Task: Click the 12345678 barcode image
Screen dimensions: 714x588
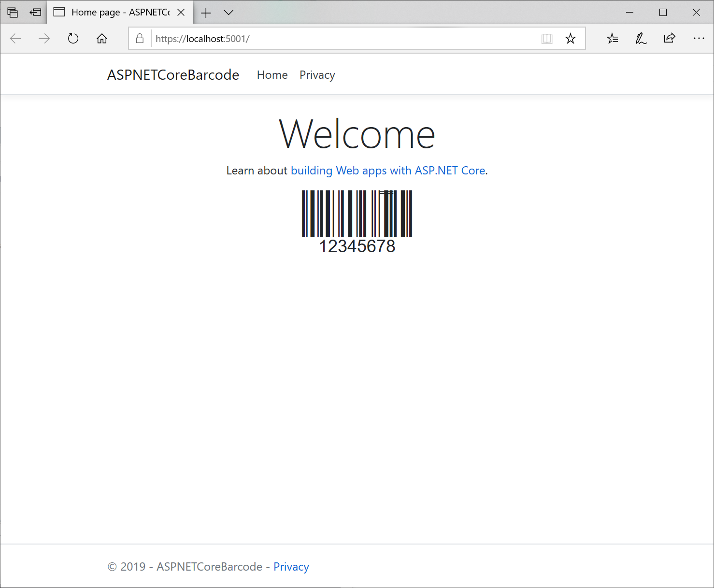Action: [357, 222]
